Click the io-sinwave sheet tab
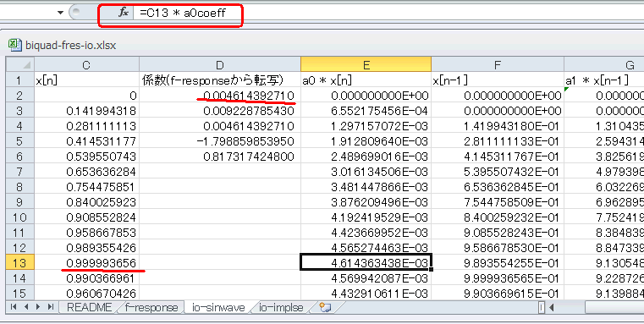The image size is (644, 324). tap(218, 307)
